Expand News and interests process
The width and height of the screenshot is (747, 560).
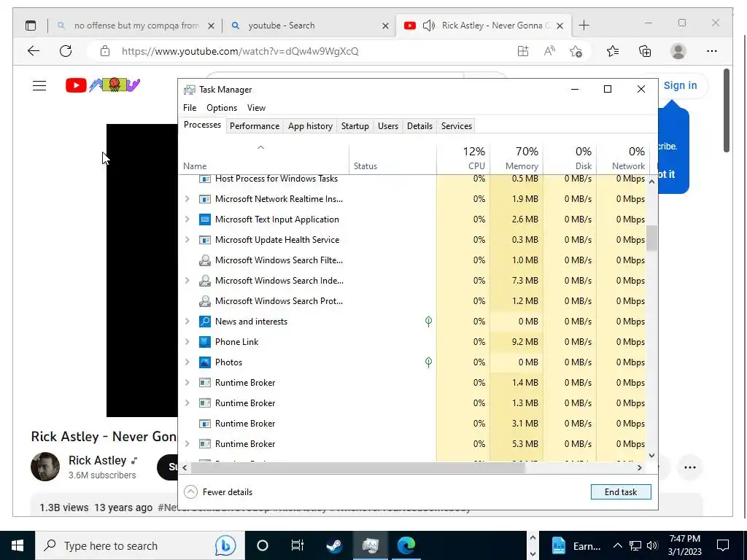(x=187, y=322)
